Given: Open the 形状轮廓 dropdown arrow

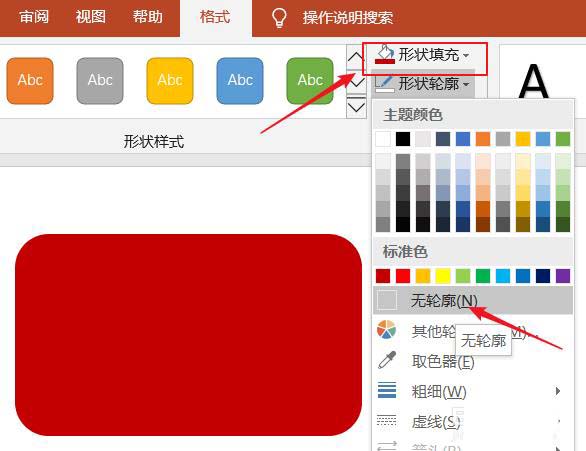Looking at the screenshot, I should tap(466, 84).
